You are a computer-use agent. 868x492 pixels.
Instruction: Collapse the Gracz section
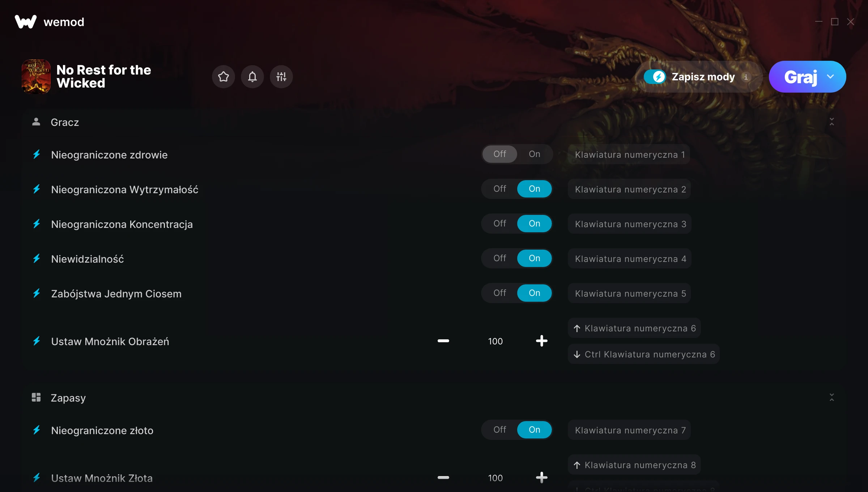pos(832,122)
